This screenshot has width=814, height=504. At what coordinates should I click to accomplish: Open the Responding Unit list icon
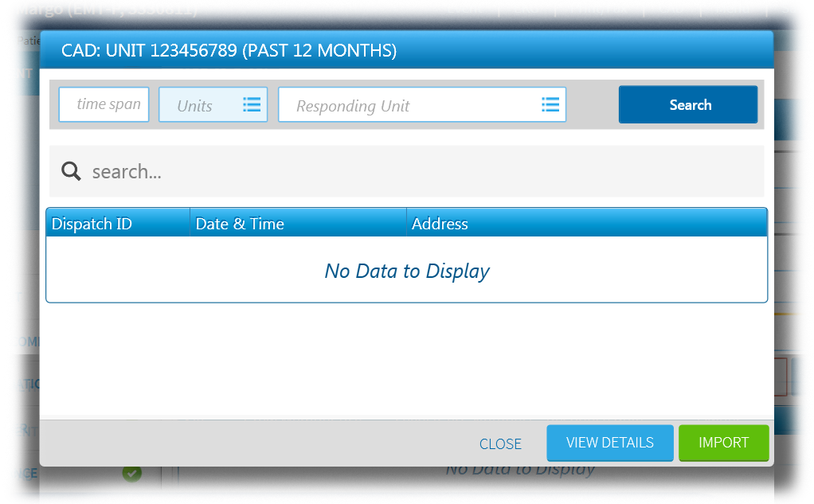[x=550, y=105]
